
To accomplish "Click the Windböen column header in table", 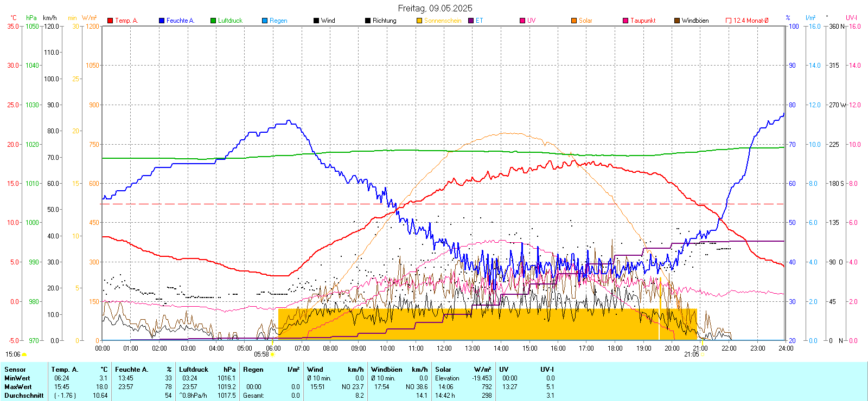I will (386, 370).
